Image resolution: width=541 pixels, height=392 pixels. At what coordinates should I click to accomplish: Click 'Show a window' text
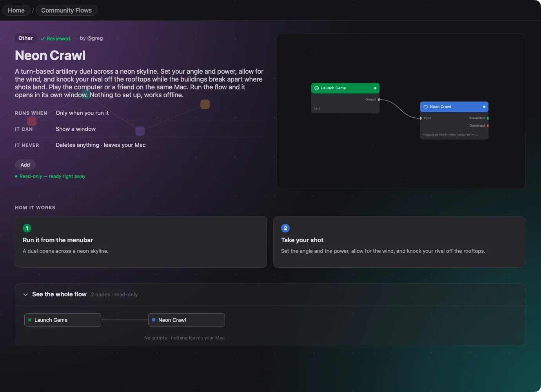pos(76,129)
